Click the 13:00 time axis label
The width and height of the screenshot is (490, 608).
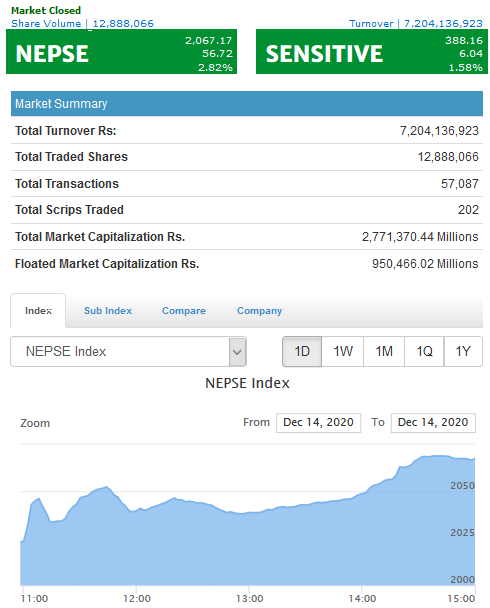(249, 599)
